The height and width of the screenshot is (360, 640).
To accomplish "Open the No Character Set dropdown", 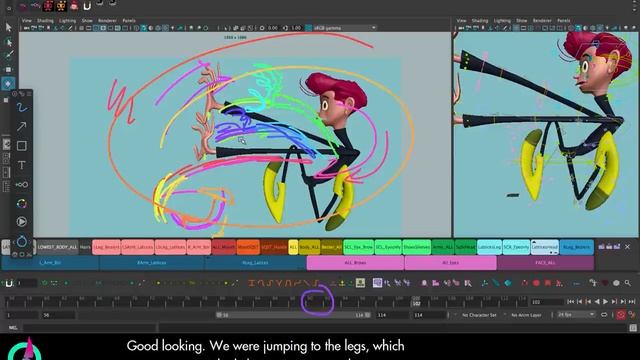I will [x=479, y=315].
